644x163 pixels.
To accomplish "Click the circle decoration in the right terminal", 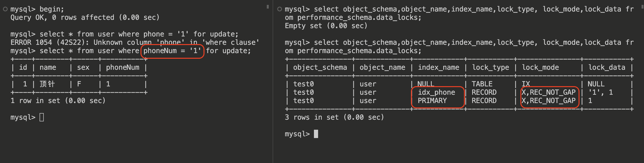I will [x=279, y=9].
